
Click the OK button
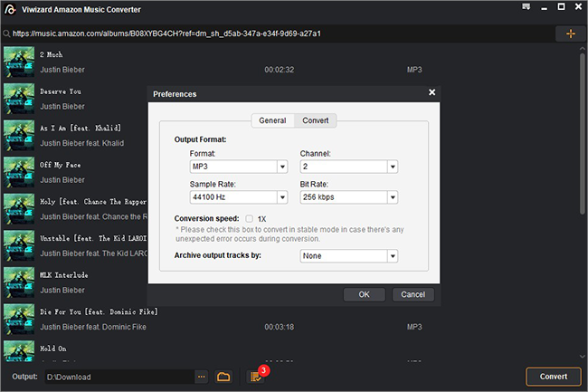pos(365,294)
